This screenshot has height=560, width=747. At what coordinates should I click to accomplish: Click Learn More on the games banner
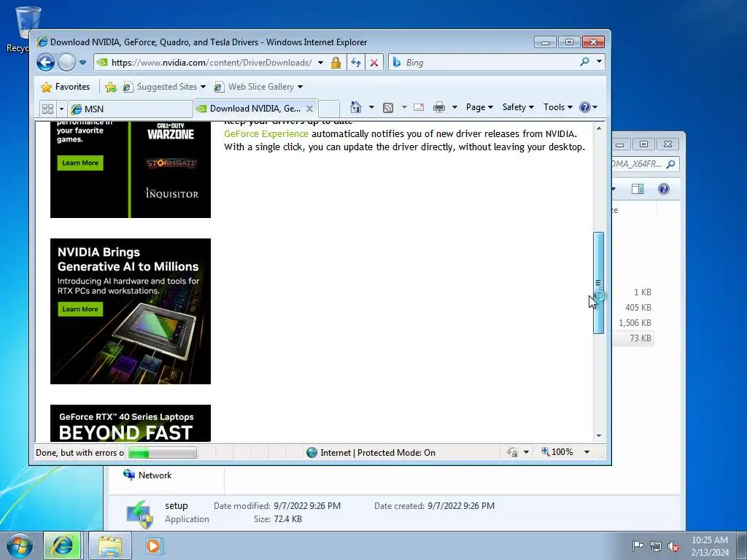(x=80, y=163)
